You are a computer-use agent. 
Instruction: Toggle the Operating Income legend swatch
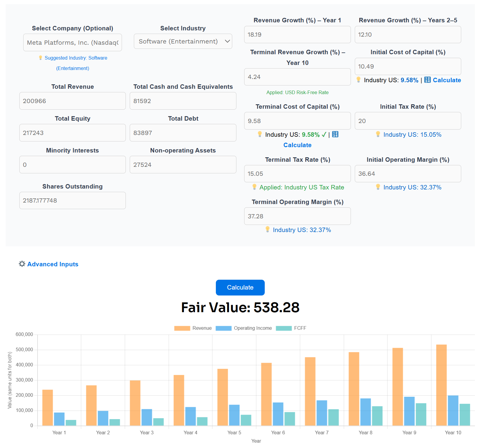[x=224, y=328]
